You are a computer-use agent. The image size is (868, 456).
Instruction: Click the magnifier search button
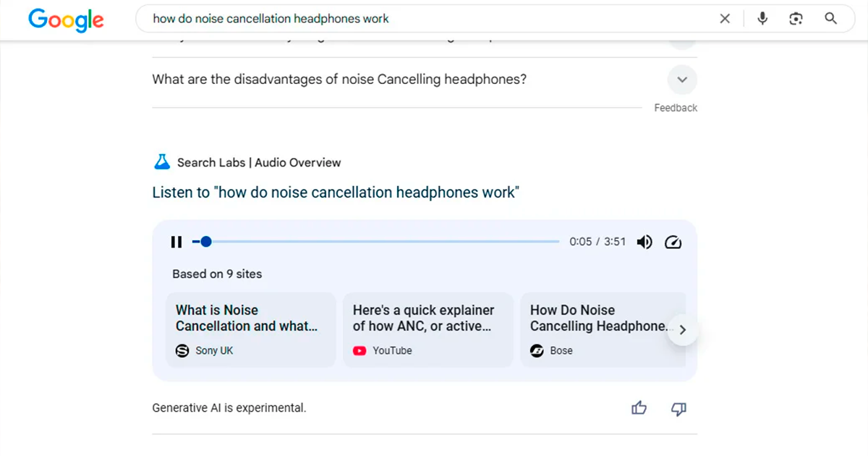click(x=830, y=19)
